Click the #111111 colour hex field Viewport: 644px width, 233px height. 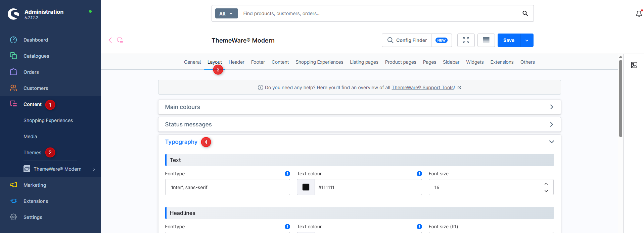[368, 187]
